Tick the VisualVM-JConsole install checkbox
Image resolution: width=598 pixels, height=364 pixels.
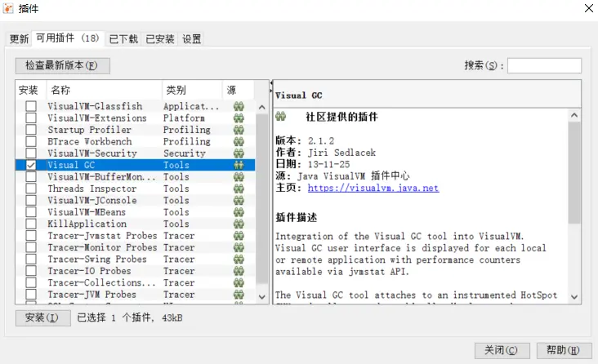coord(31,201)
